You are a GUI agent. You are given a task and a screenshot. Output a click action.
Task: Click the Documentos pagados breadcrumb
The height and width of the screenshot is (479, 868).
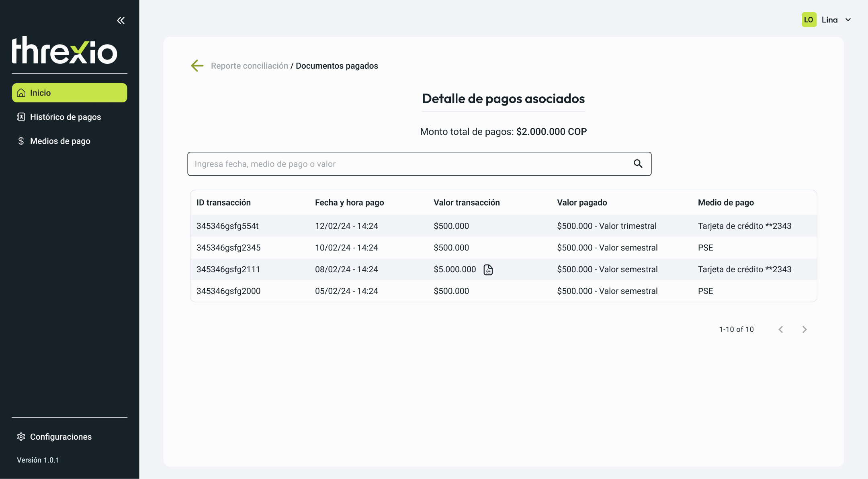click(337, 65)
